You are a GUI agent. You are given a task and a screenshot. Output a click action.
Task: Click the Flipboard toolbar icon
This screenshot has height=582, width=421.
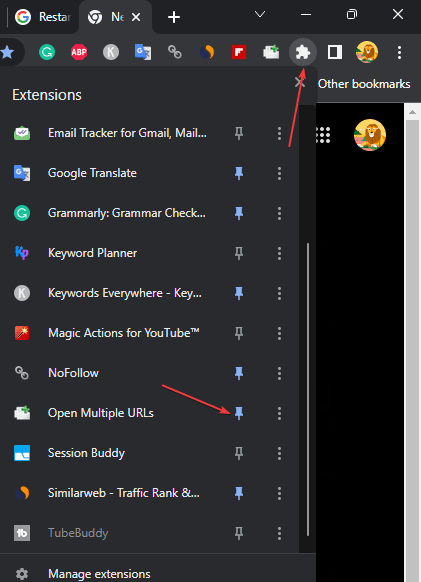click(239, 52)
